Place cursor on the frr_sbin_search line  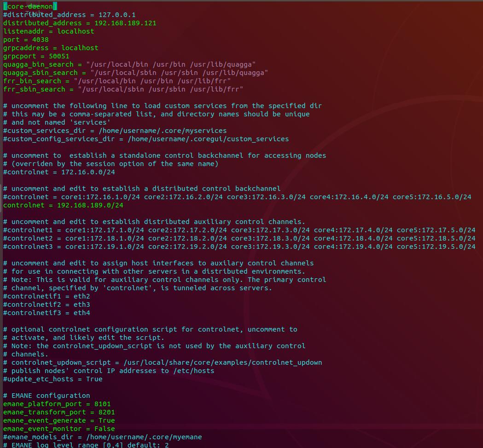[123, 90]
